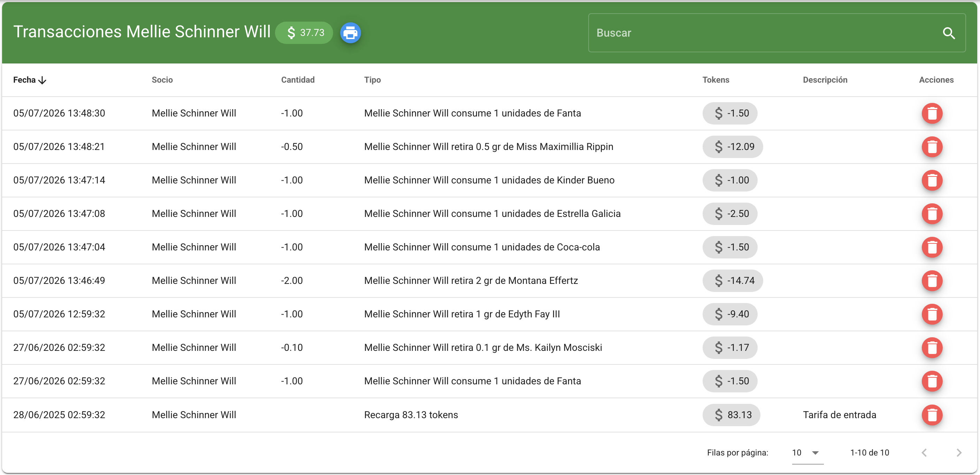Click 'consume 1 unidades de Coca-cola' text
980x475 pixels.
pyautogui.click(x=526, y=247)
